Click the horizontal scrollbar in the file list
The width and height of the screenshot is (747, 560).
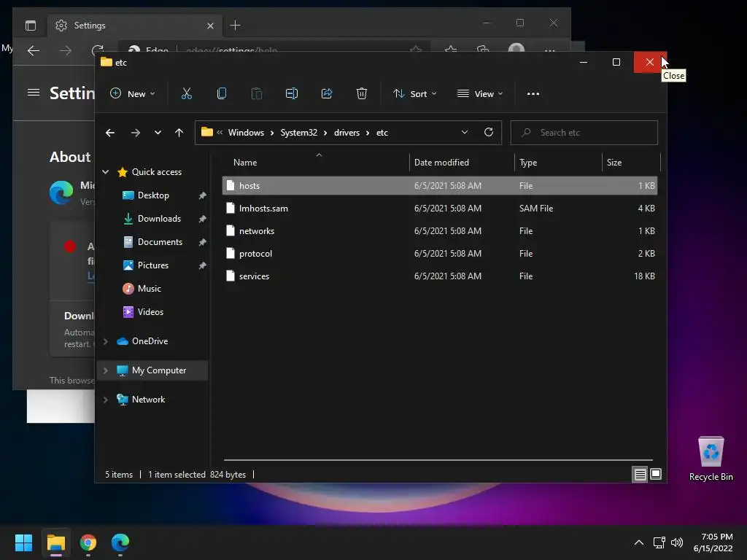[x=438, y=460]
